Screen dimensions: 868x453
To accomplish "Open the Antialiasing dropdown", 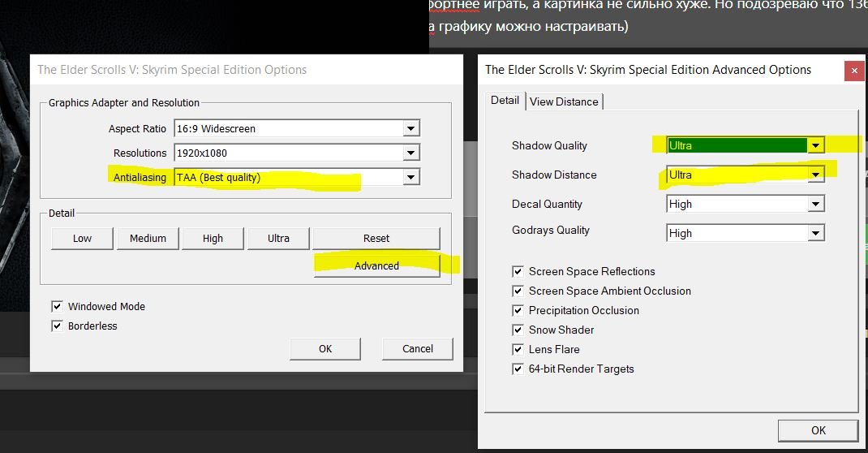I will [410, 177].
